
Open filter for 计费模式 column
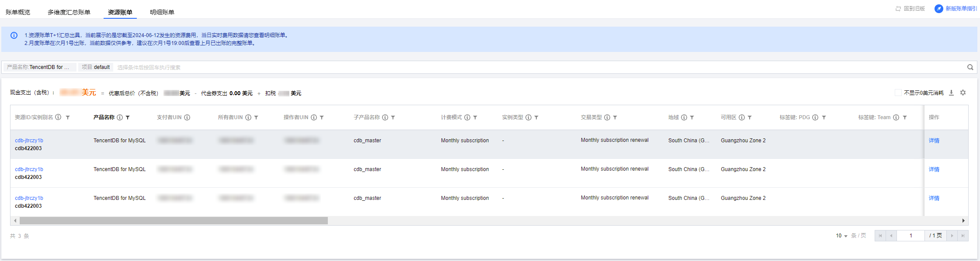475,117
